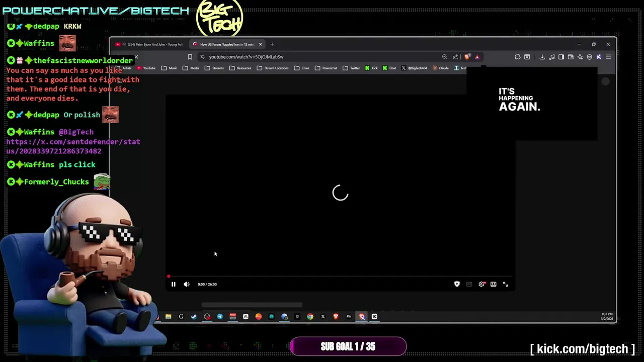Open the Twitter bookmarks folder
Screen dimensions: 644x362
(351, 68)
